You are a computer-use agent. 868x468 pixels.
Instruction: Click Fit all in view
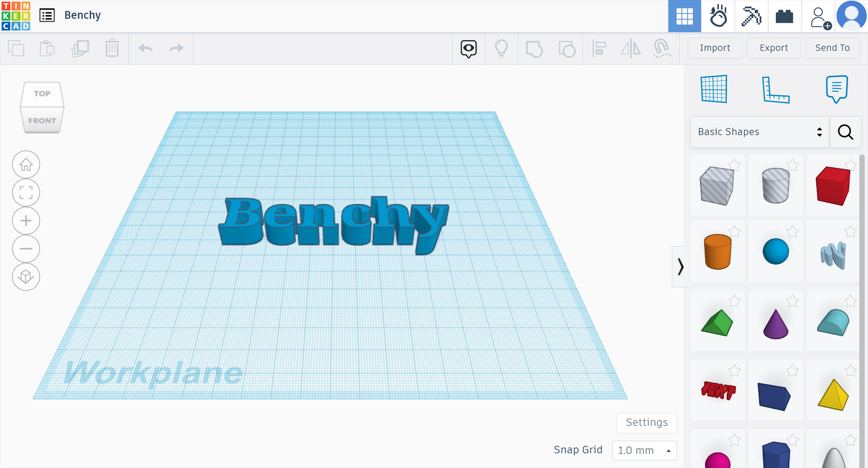pyautogui.click(x=26, y=193)
